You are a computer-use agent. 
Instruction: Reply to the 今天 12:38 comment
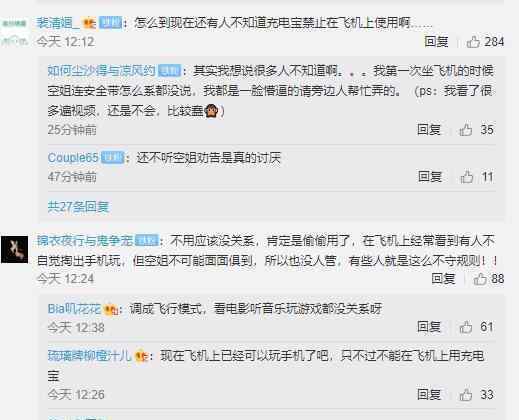(429, 327)
